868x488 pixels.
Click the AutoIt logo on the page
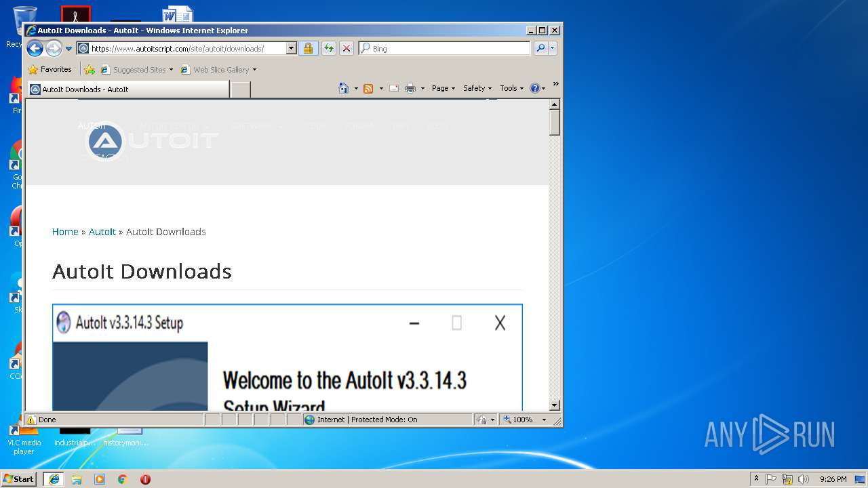[x=151, y=141]
